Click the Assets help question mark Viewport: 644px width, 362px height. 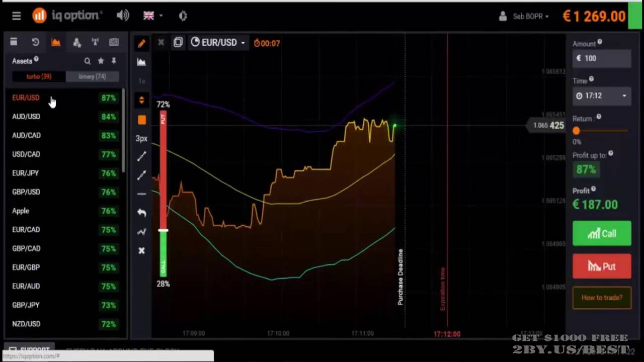[36, 59]
